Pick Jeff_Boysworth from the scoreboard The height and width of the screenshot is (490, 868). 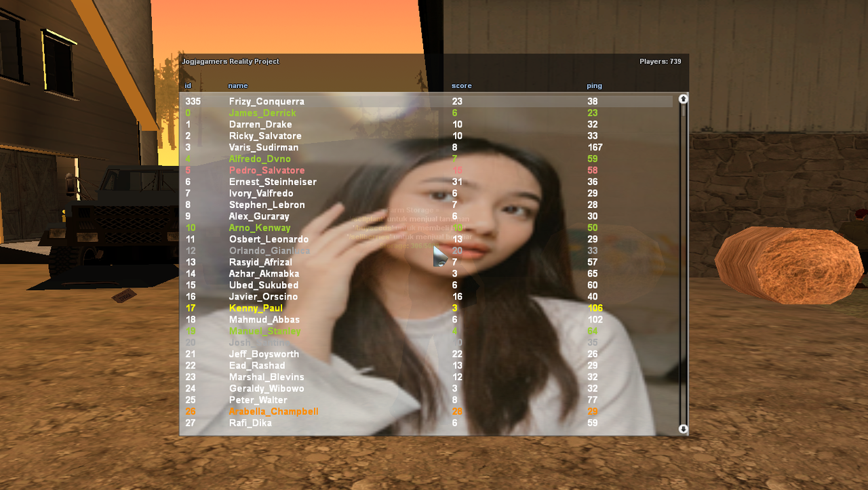[x=264, y=354]
